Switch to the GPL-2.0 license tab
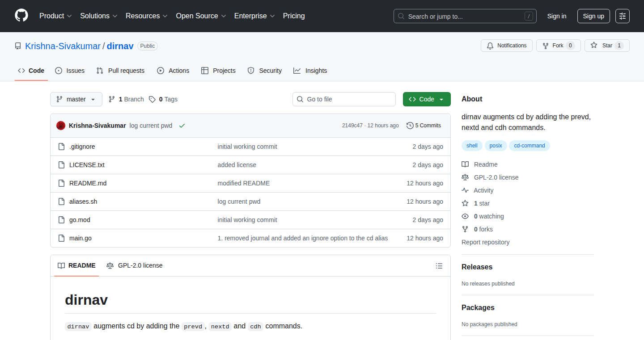The width and height of the screenshot is (644, 340). coord(135,265)
